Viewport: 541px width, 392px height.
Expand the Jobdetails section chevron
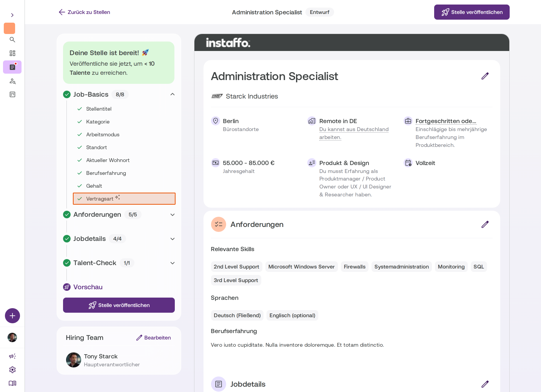click(x=173, y=239)
